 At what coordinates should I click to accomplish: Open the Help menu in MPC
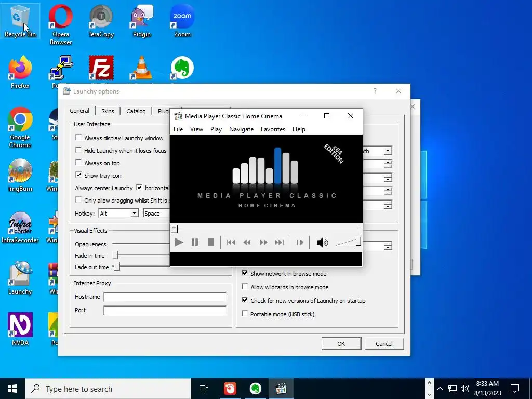pyautogui.click(x=299, y=129)
